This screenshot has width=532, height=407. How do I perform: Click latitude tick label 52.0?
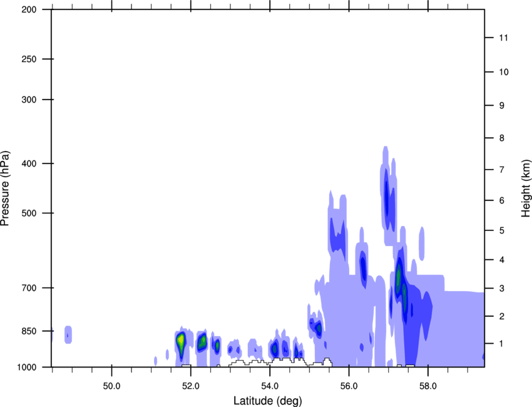(x=191, y=386)
